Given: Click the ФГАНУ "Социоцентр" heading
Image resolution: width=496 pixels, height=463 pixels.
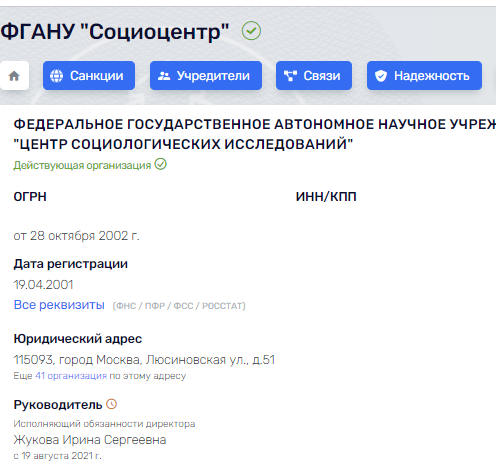Looking at the screenshot, I should (115, 32).
